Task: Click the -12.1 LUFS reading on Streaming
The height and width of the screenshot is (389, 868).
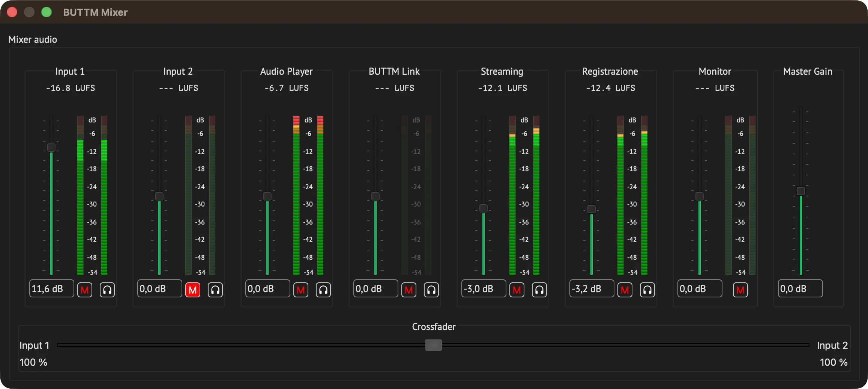Action: coord(503,88)
